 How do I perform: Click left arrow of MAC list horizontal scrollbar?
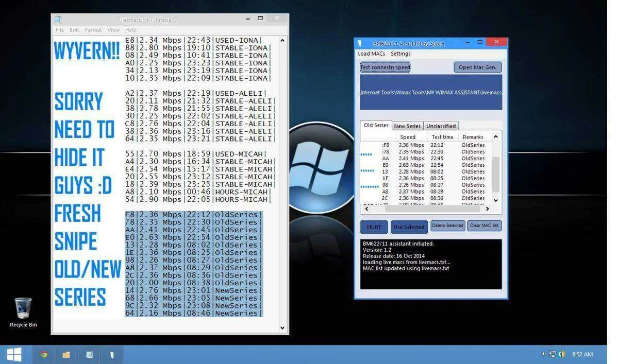pos(367,209)
